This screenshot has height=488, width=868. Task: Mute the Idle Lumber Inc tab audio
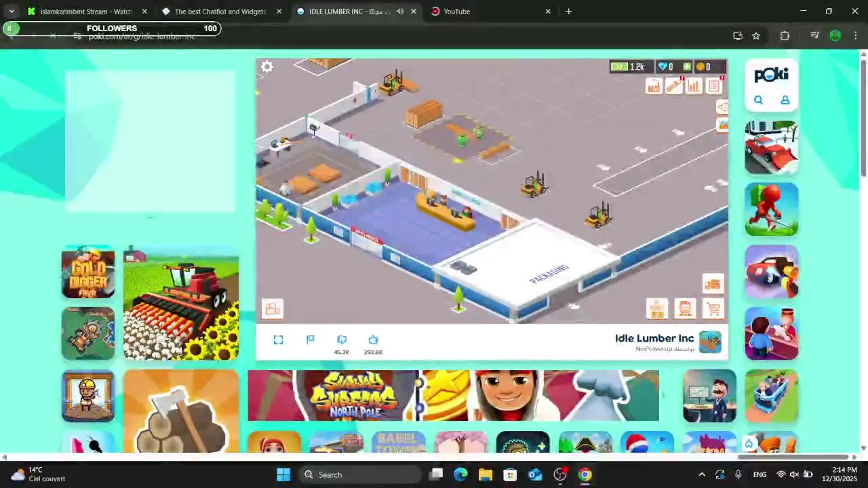pos(400,12)
